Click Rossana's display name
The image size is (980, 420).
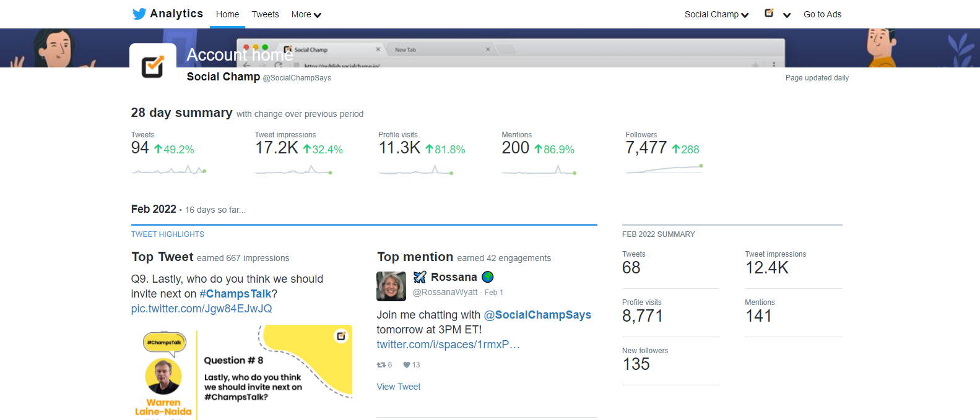point(454,277)
